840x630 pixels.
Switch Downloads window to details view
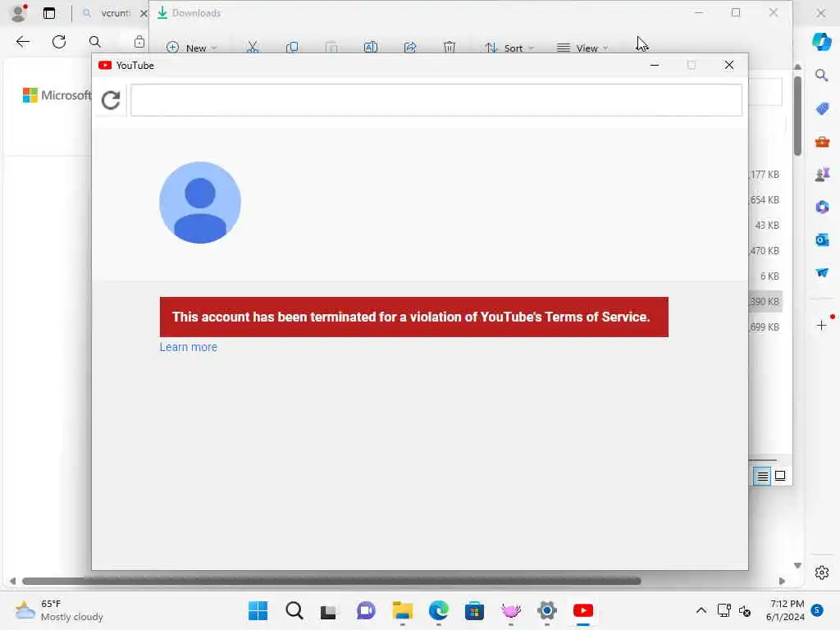(x=762, y=476)
